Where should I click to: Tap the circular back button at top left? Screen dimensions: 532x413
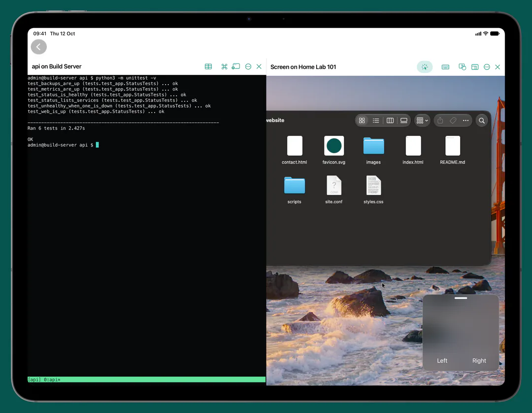[x=39, y=47]
